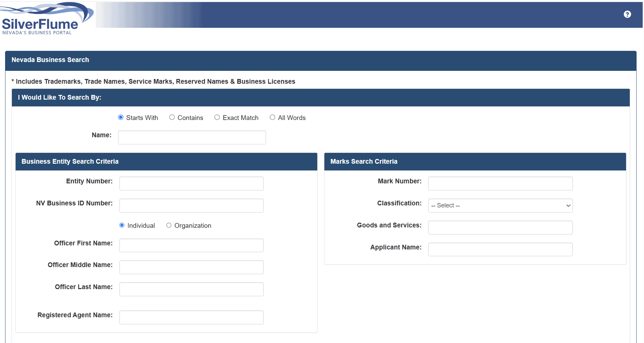Image resolution: width=644 pixels, height=343 pixels.
Task: Click the Marks Search Criteria header
Action: pos(364,162)
